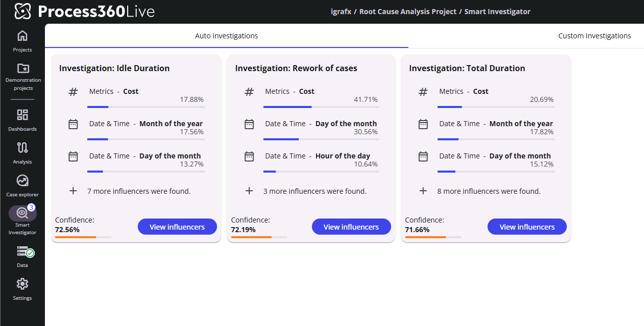Click 71.66% confidence value
The height and width of the screenshot is (326, 644).
417,230
